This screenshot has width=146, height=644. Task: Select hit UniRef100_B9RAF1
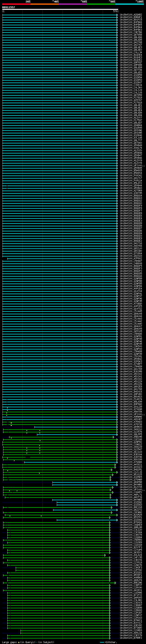click(x=131, y=17)
